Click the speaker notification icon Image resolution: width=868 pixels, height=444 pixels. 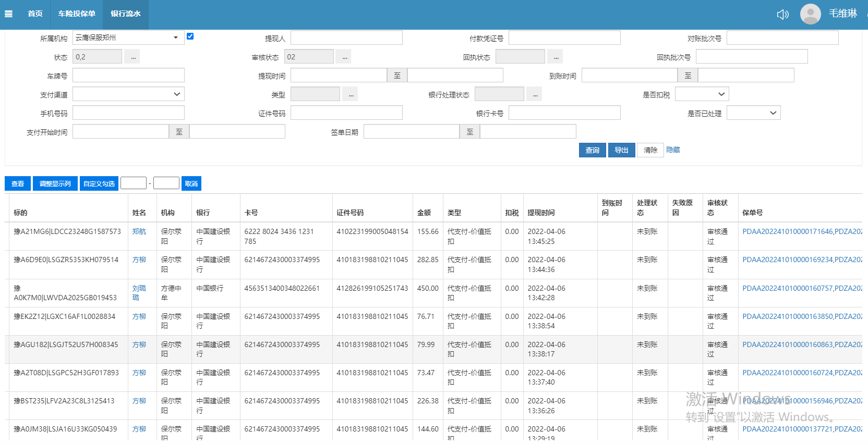[782, 14]
